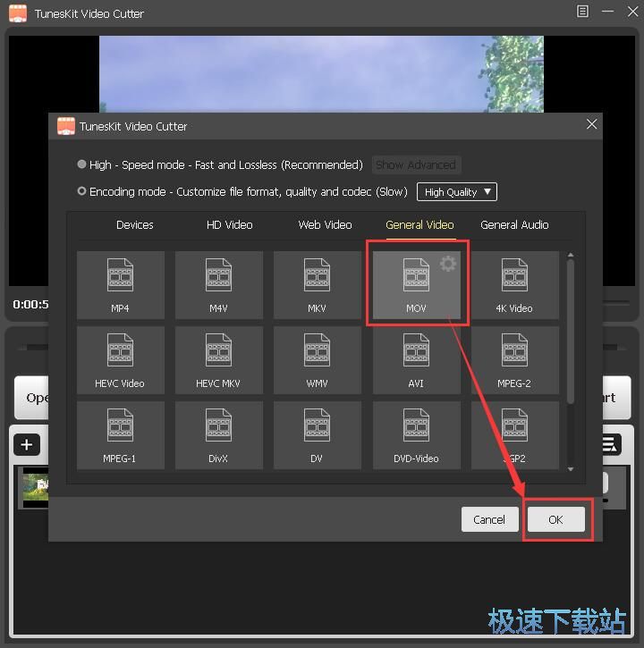The image size is (644, 648).
Task: Enable Encoding mode radio button
Action: tap(82, 191)
